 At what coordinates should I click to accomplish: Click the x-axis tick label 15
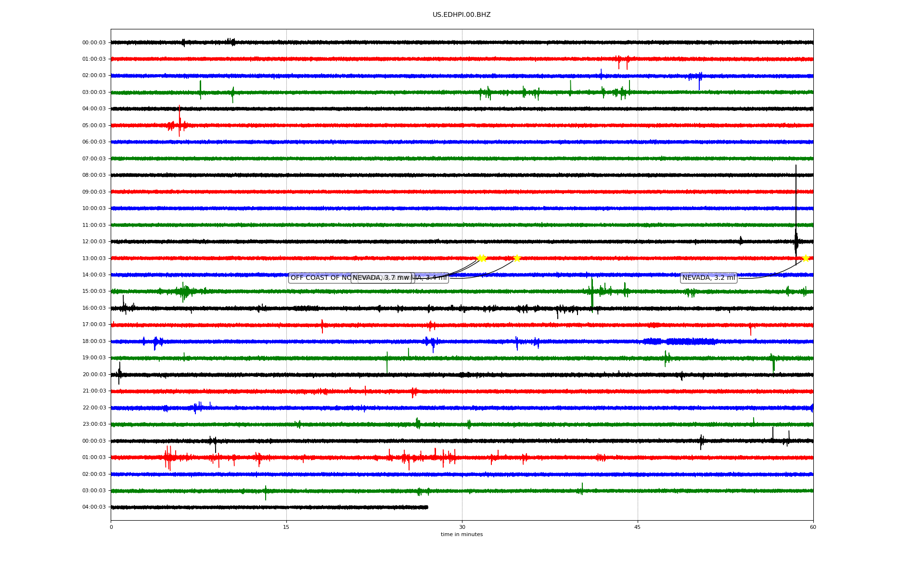286,527
